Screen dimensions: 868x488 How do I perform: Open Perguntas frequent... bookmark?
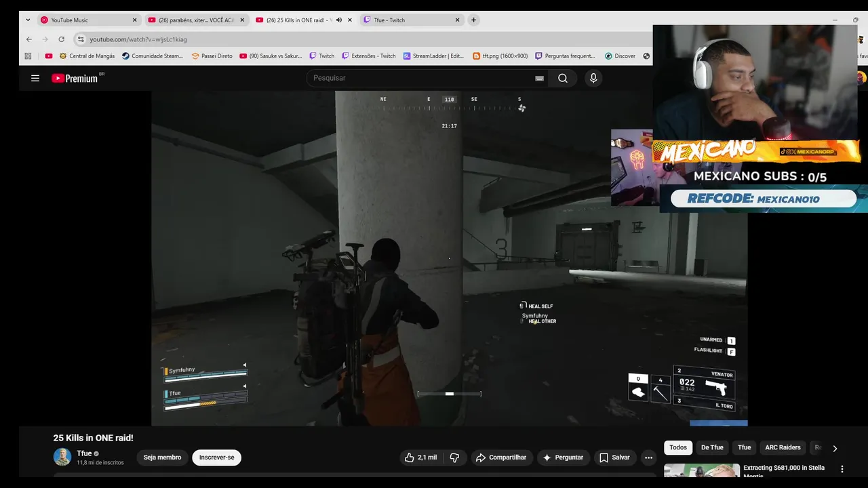[565, 56]
